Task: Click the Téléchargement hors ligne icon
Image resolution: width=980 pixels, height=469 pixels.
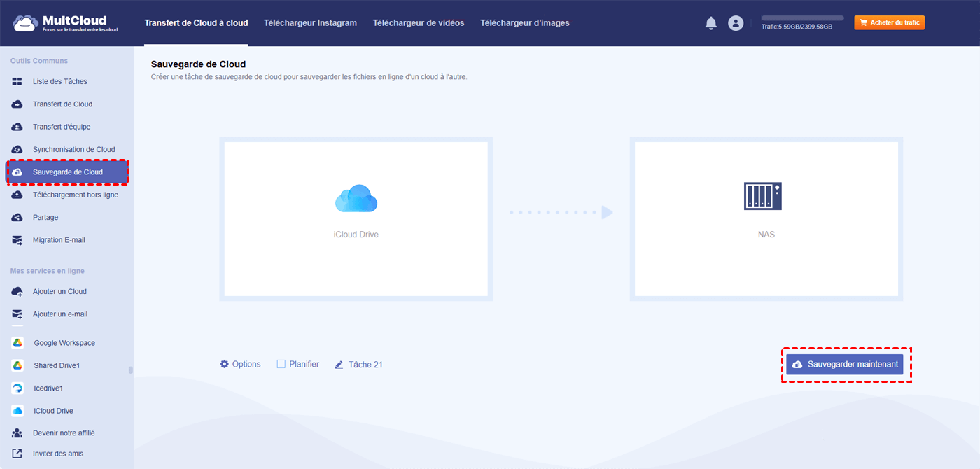Action: [17, 195]
